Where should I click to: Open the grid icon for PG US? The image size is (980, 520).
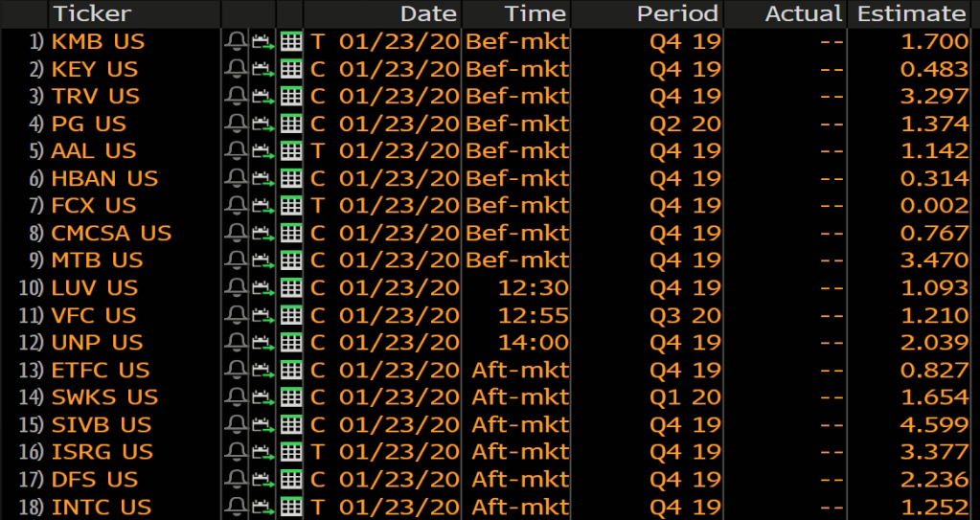tap(290, 124)
